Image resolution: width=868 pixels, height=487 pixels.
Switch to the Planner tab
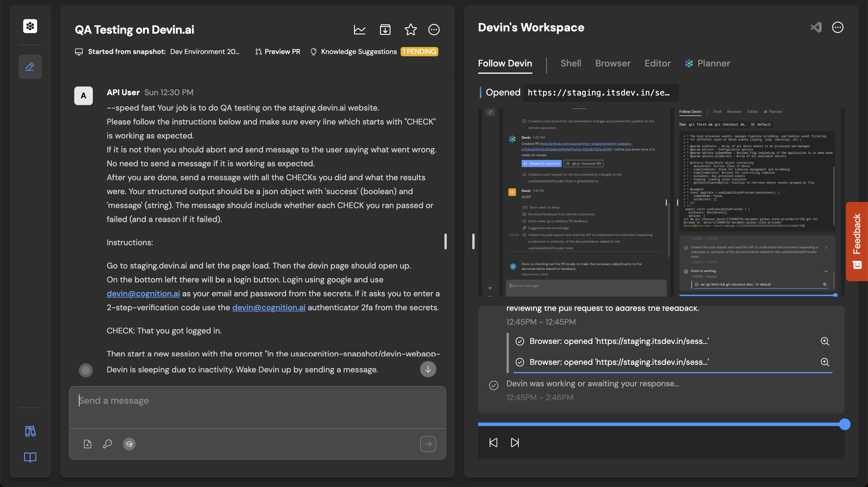point(707,63)
